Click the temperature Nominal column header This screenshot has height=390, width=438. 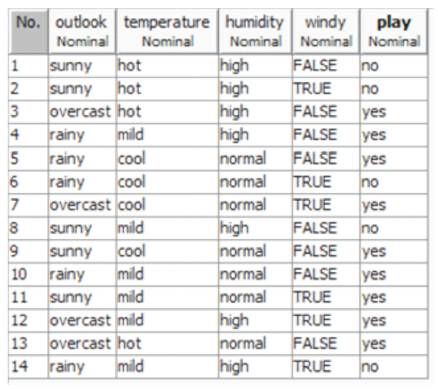(167, 31)
